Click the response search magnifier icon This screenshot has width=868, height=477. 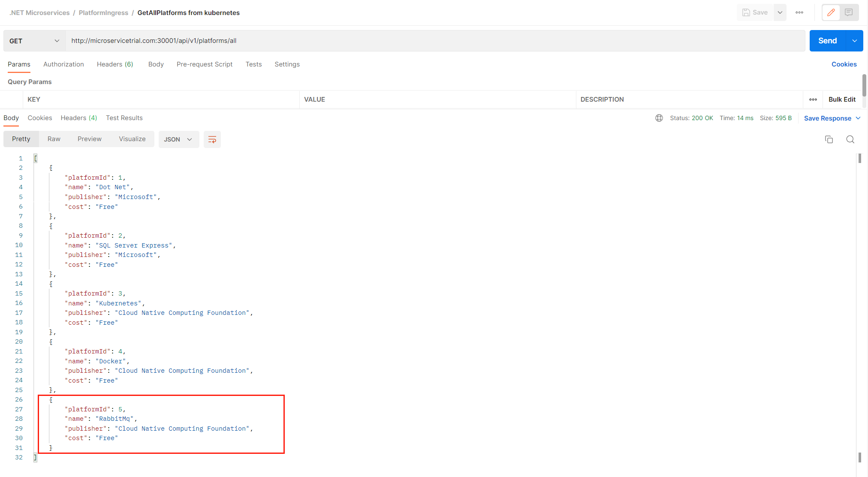tap(850, 139)
